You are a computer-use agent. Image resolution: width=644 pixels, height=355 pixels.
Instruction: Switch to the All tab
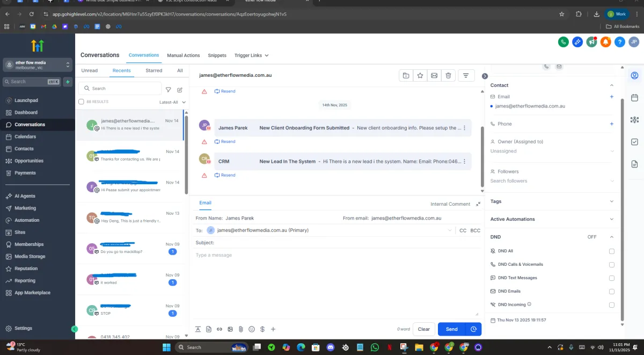pyautogui.click(x=180, y=70)
